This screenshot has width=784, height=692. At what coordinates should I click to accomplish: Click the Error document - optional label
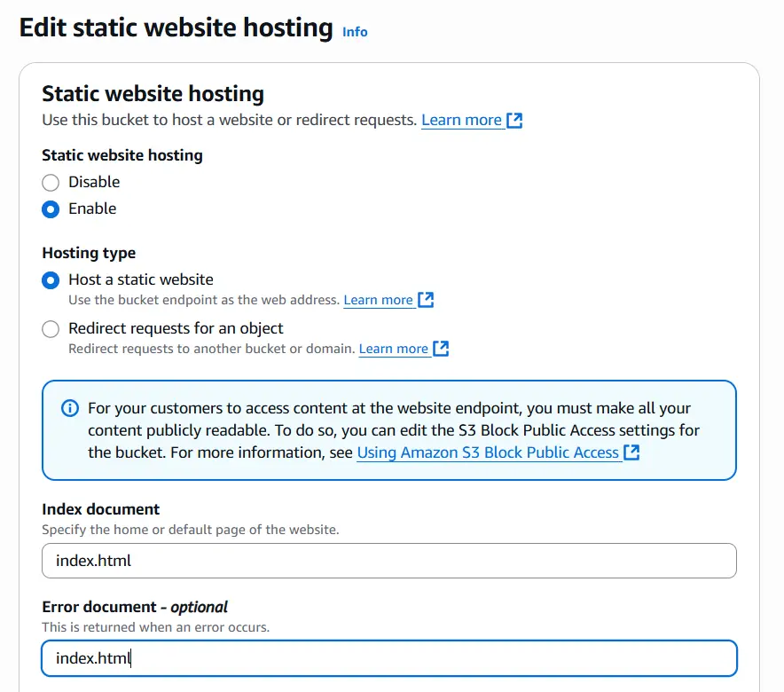135,607
